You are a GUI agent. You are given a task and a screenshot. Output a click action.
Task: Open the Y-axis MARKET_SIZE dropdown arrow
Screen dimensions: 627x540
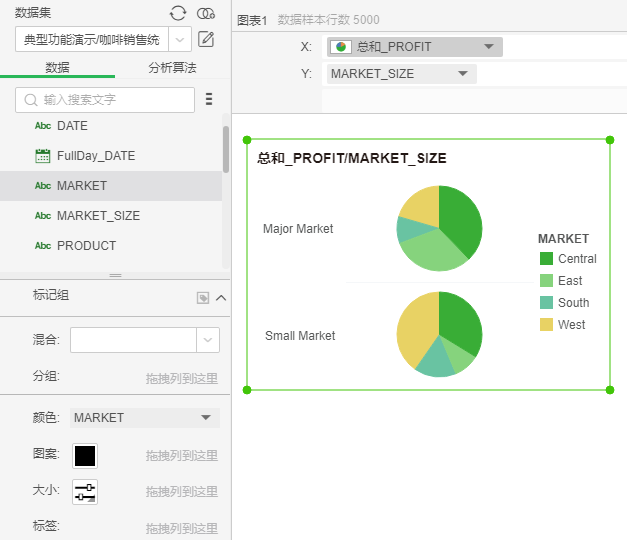(x=462, y=74)
